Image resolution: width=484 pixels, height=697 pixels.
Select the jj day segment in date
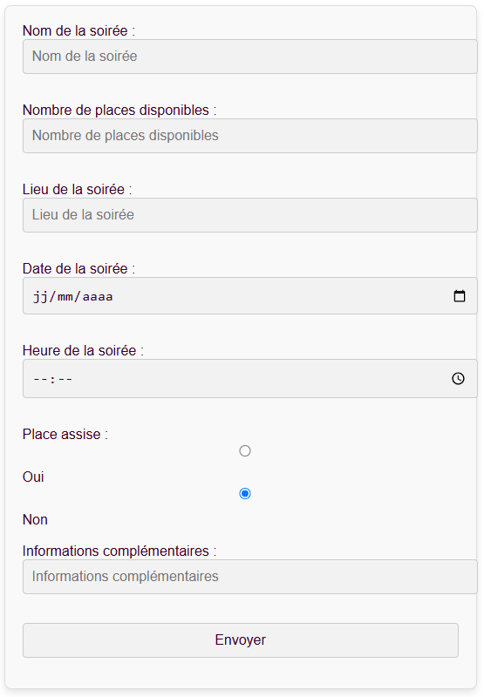(x=40, y=296)
